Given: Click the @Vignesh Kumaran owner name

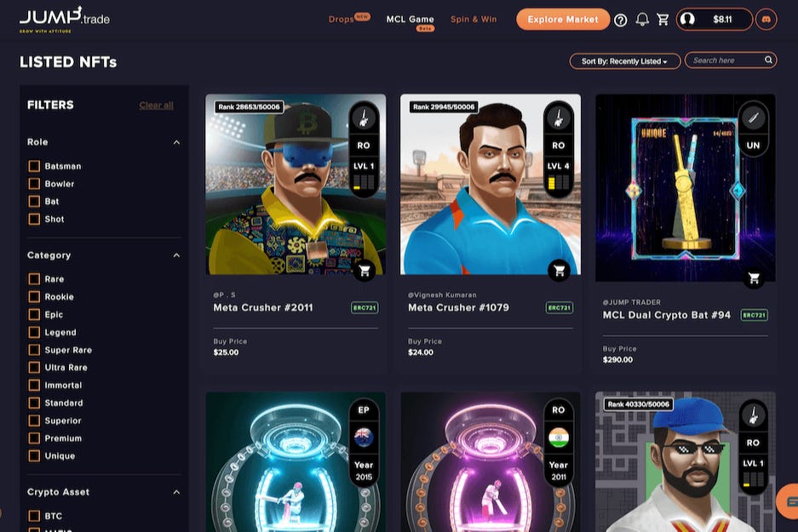Looking at the screenshot, I should 442,295.
